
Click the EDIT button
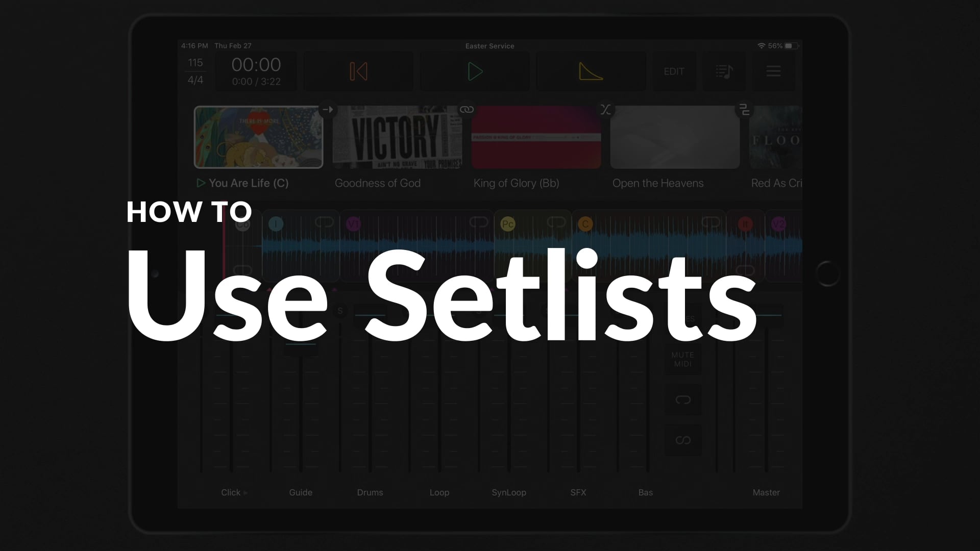click(674, 71)
